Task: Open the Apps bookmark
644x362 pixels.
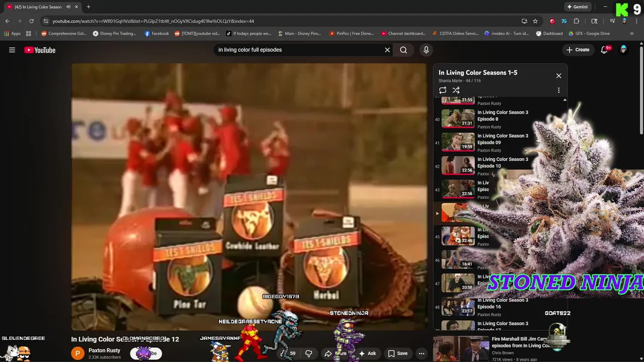Action: [12, 34]
